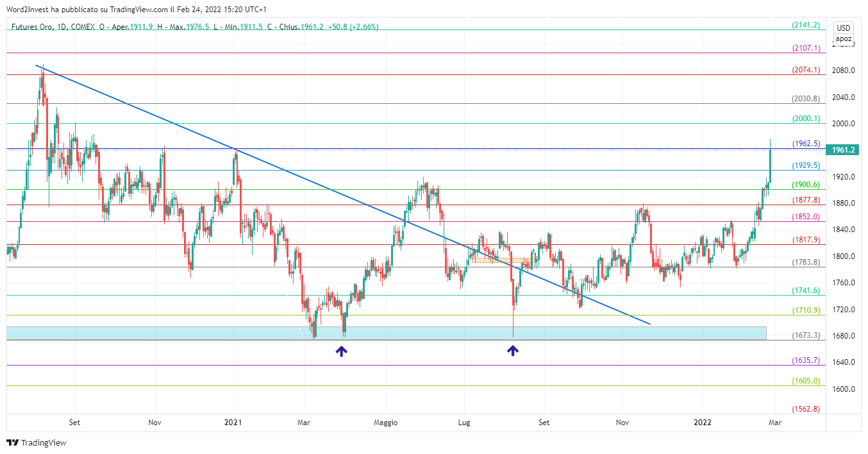Click the TradingView logo at bottom left

pos(36,442)
